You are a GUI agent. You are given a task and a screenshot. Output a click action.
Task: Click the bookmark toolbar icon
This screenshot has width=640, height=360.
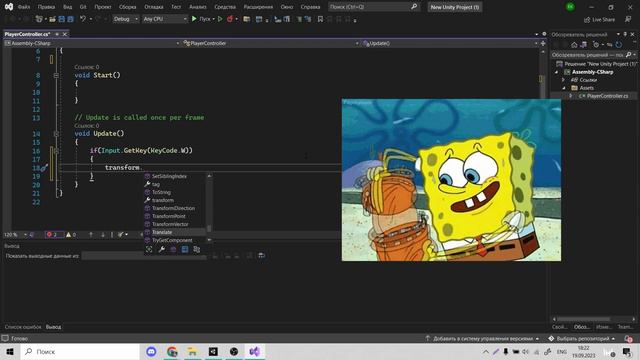tap(320, 19)
